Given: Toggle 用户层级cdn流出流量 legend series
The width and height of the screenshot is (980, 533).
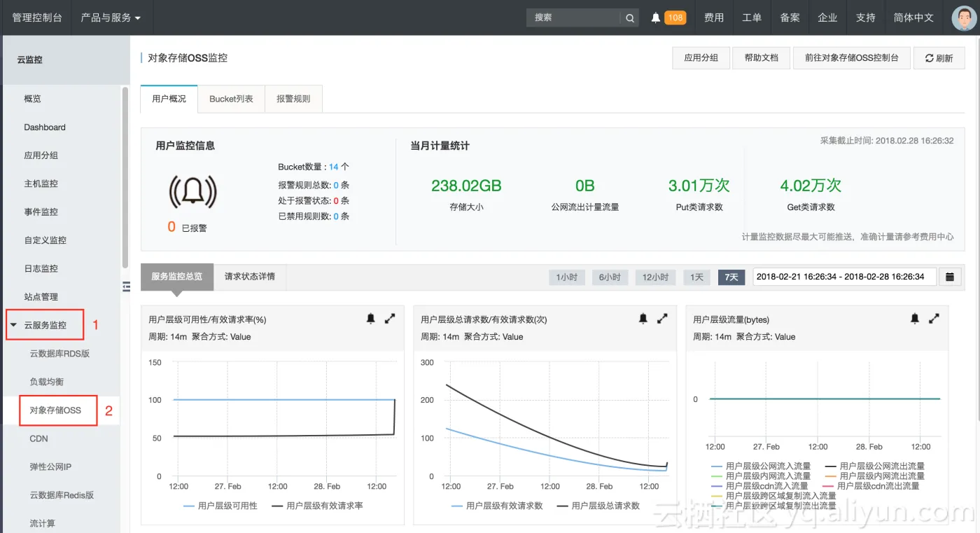Looking at the screenshot, I should coord(871,485).
